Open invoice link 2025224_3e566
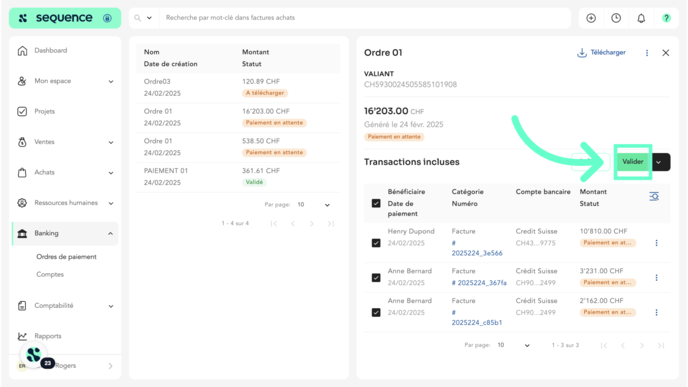Screen dimensions: 688x387 tap(477, 248)
